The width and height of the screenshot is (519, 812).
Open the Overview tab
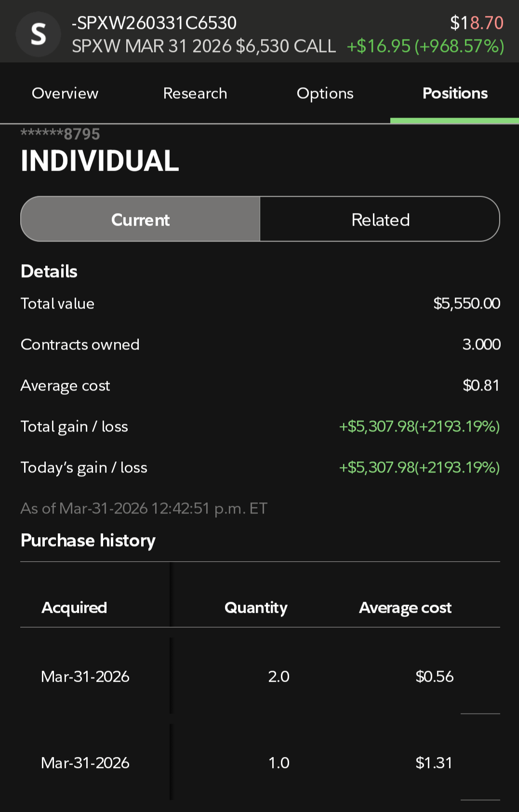pos(65,93)
